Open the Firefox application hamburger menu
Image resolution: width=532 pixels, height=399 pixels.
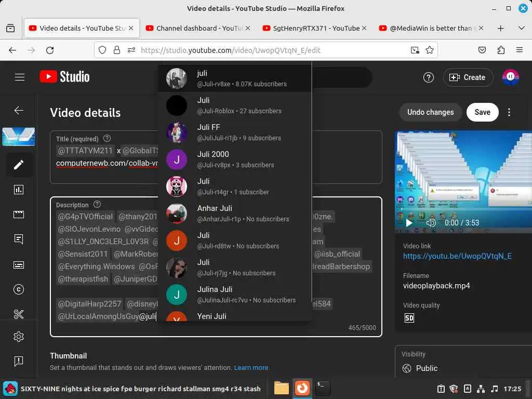point(519,50)
